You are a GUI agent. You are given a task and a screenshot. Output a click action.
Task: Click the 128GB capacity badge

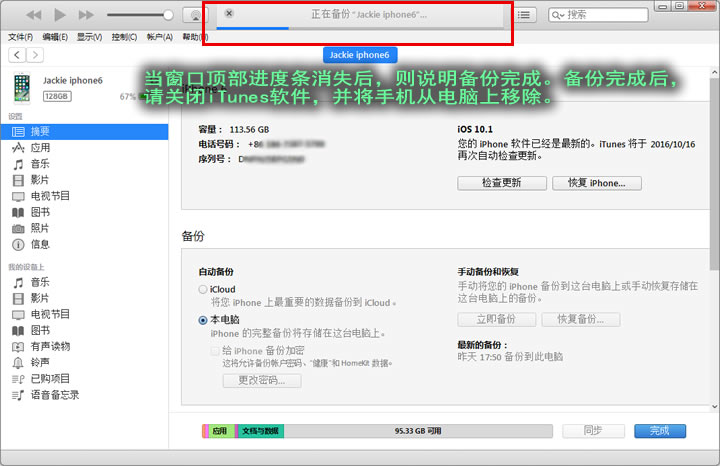[57, 96]
